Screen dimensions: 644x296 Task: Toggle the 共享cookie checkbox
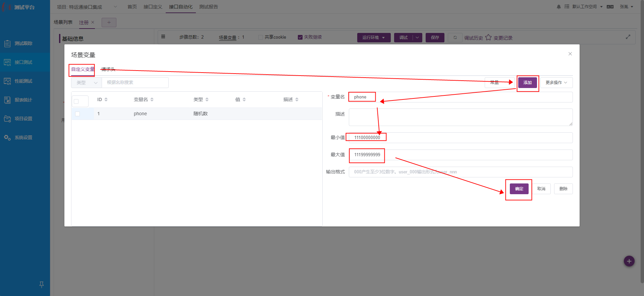tap(261, 37)
